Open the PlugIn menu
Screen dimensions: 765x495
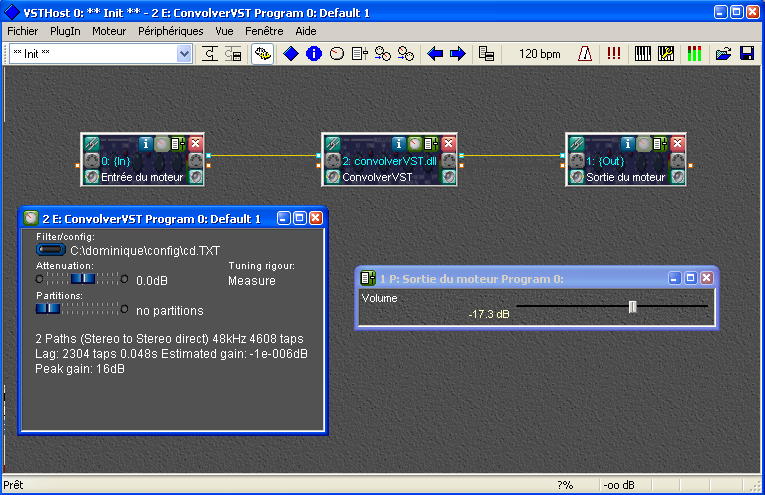(x=65, y=31)
